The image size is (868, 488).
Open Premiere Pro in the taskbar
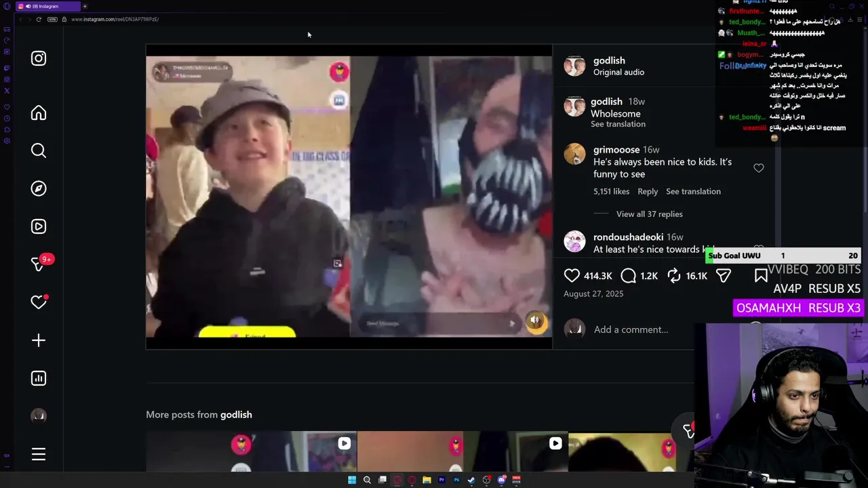pos(441,480)
